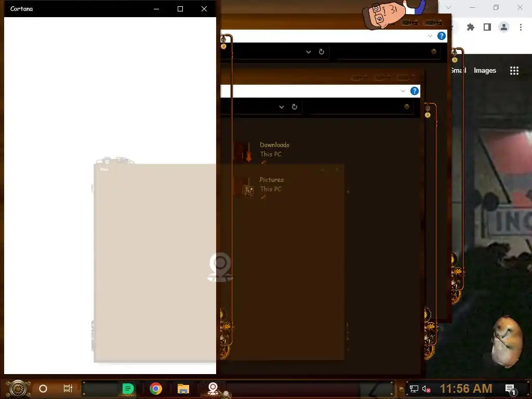Open the network status tray icon

[414, 389]
